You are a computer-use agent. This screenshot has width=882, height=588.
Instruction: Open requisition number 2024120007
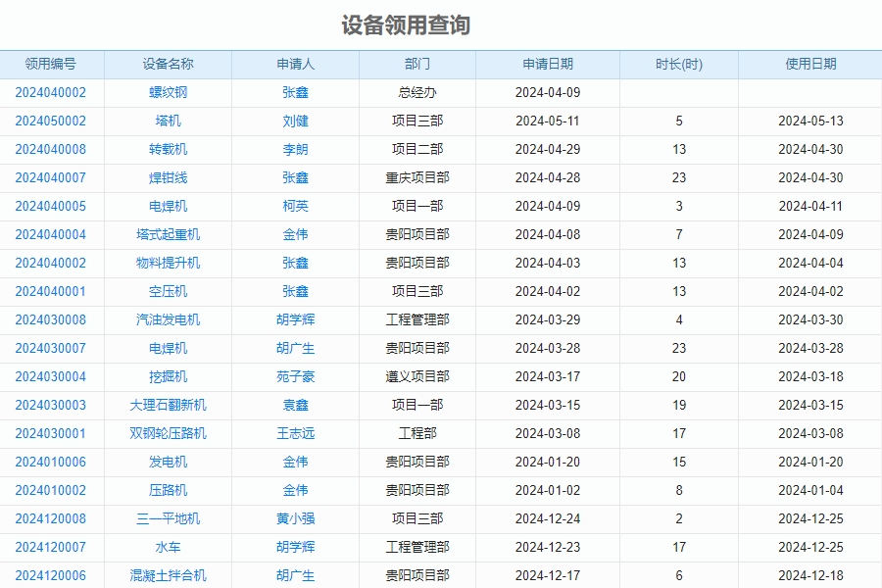(x=51, y=547)
